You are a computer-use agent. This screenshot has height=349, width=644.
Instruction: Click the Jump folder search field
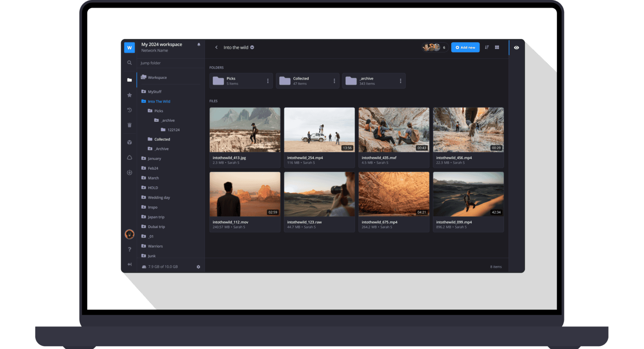pyautogui.click(x=169, y=63)
